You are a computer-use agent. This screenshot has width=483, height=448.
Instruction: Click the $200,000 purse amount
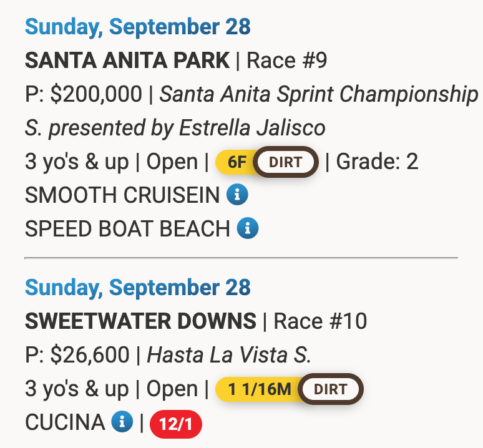pyautogui.click(x=96, y=95)
